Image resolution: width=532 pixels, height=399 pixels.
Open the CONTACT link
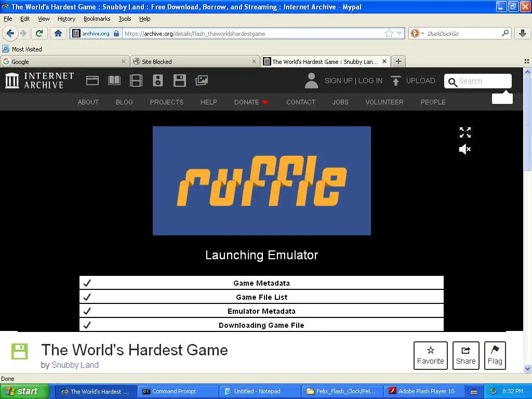301,102
